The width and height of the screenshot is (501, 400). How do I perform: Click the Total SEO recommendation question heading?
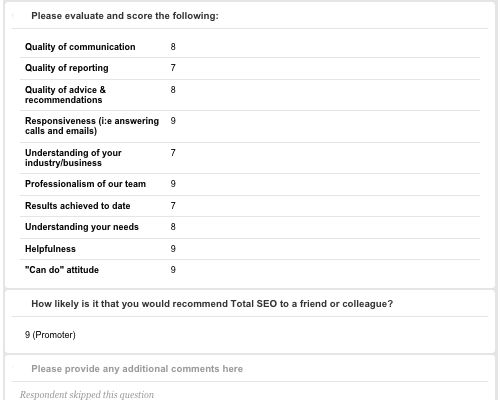(212, 304)
